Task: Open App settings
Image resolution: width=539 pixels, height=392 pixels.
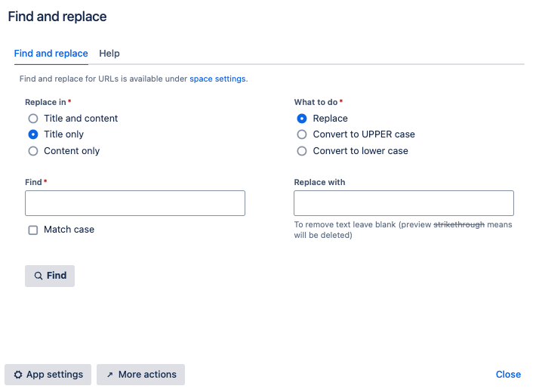Action: pos(48,375)
